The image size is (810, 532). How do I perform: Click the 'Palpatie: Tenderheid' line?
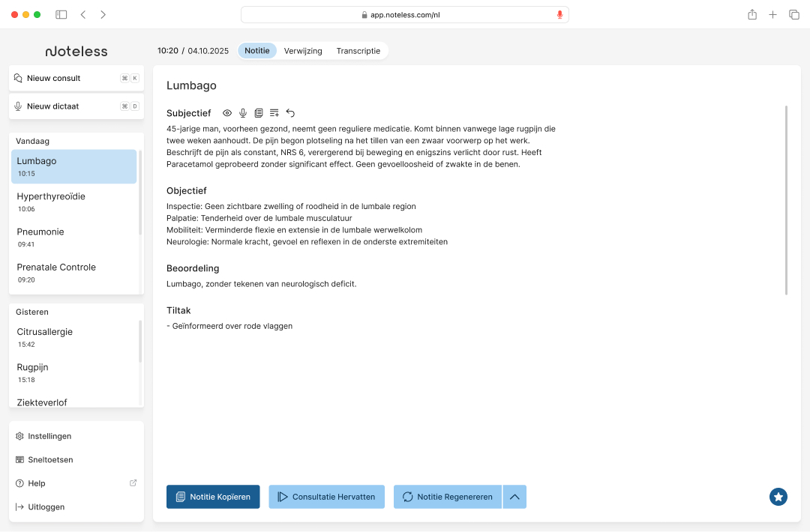[x=259, y=218]
